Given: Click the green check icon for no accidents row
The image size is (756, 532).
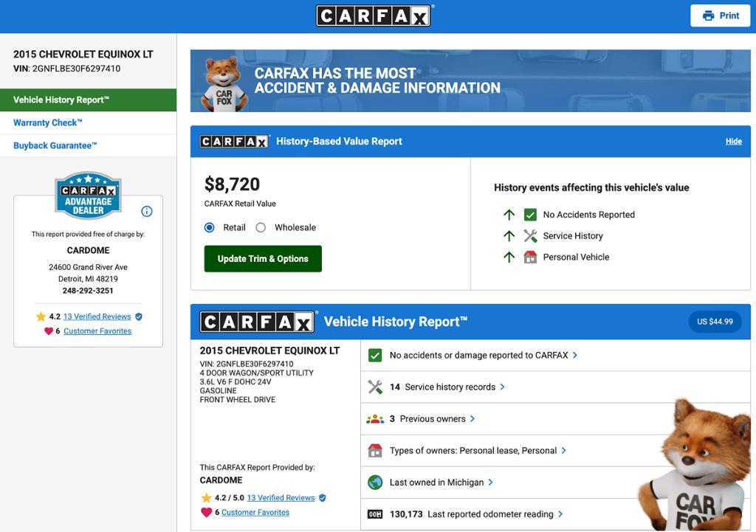Looking at the screenshot, I should [375, 356].
